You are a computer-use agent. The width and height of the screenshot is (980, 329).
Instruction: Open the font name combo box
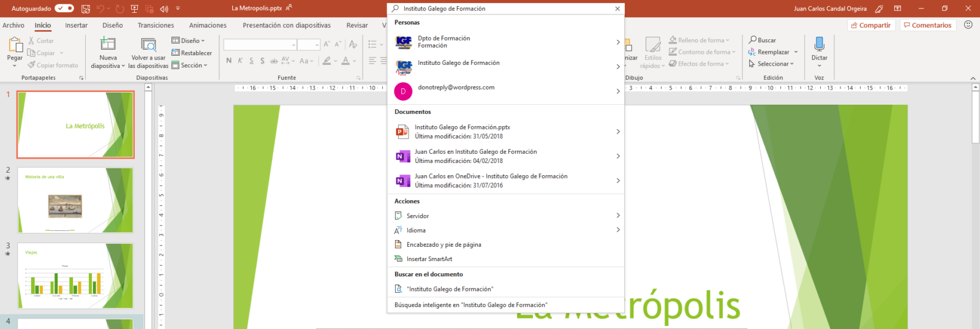point(260,45)
